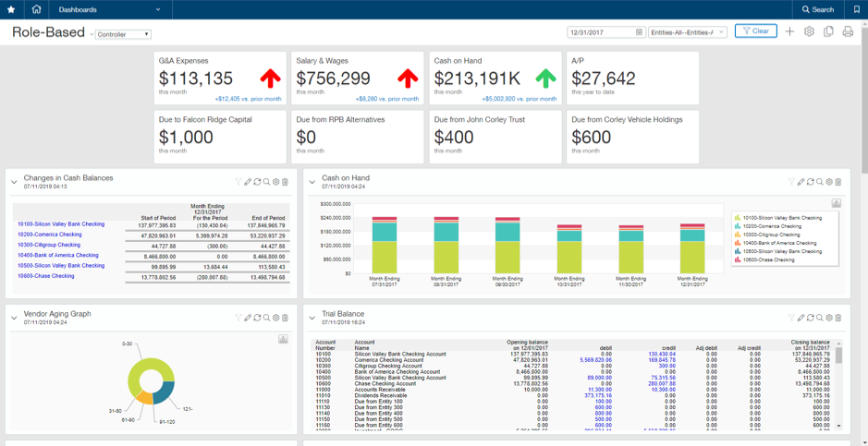The width and height of the screenshot is (868, 446).
Task: Click the date field showing 12/31/2017
Action: (x=606, y=32)
